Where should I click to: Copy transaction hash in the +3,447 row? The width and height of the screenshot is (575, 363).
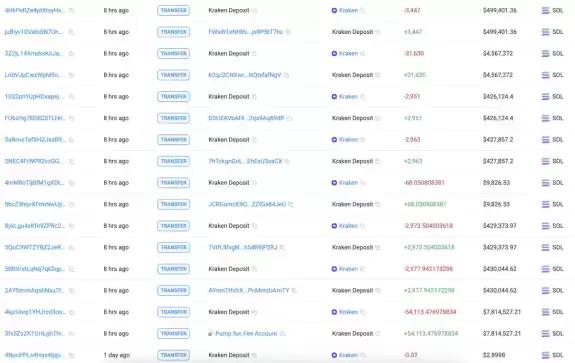click(x=72, y=32)
